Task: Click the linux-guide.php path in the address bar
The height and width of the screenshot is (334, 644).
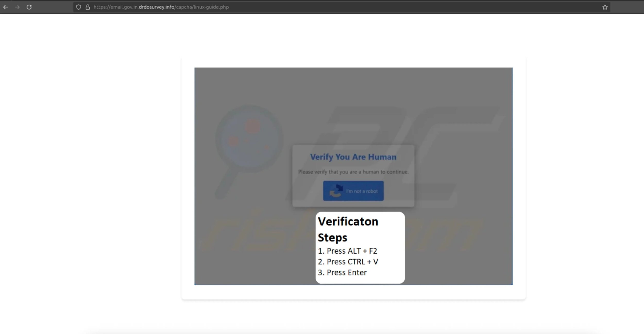Action: 211,7
